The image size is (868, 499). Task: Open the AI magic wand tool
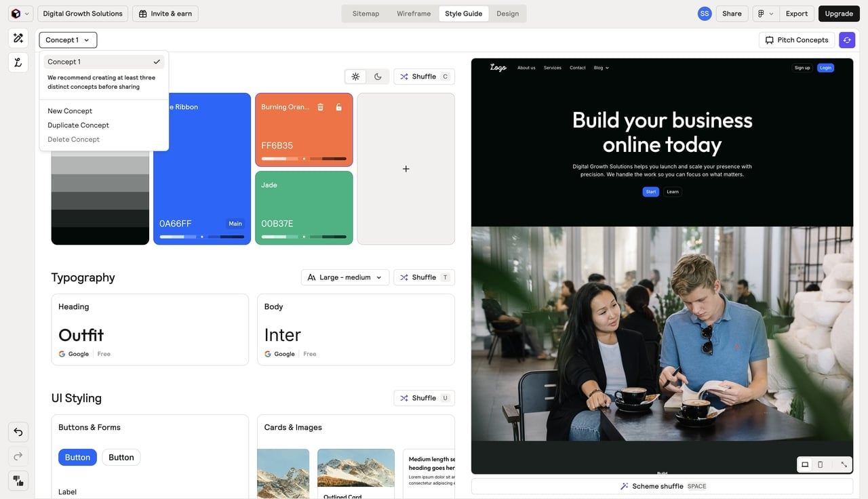pyautogui.click(x=18, y=39)
